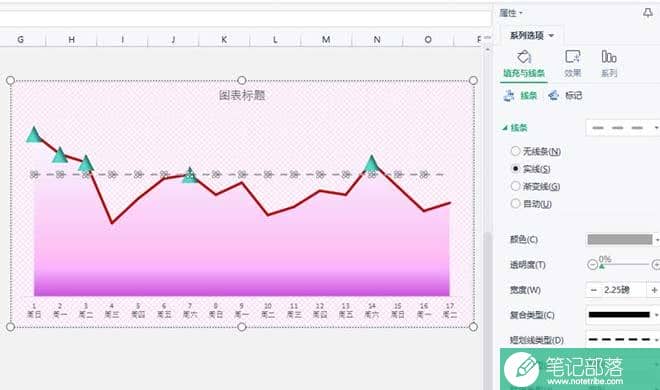
Task: Open the 属性 panel menu
Action: 511,13
